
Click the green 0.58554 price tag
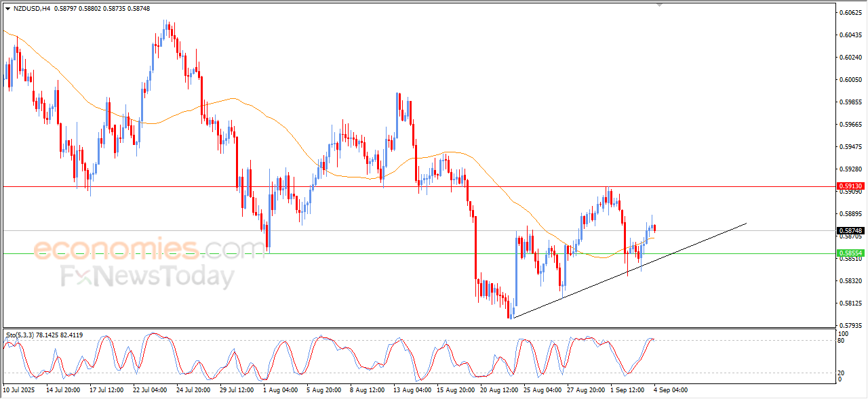tap(850, 253)
